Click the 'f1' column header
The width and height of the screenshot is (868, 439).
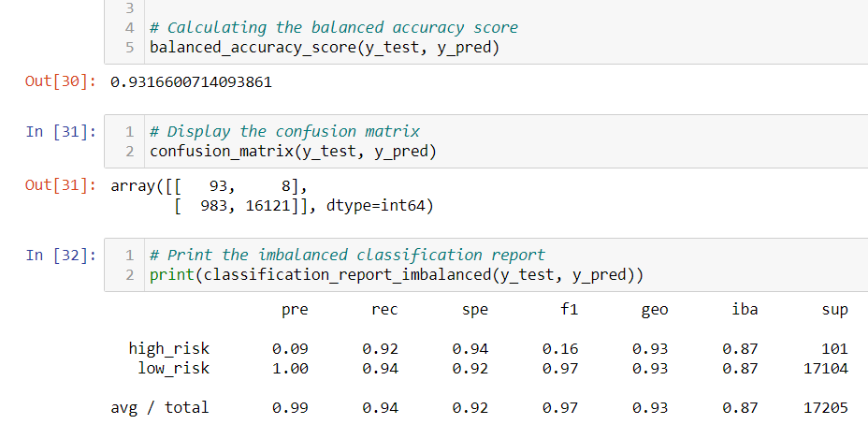pyautogui.click(x=569, y=309)
